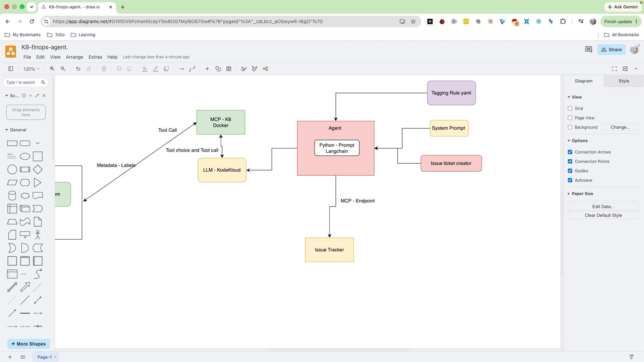Click the Insert plus icon in toolbar
Image resolution: width=644 pixels, height=362 pixels.
[207, 69]
